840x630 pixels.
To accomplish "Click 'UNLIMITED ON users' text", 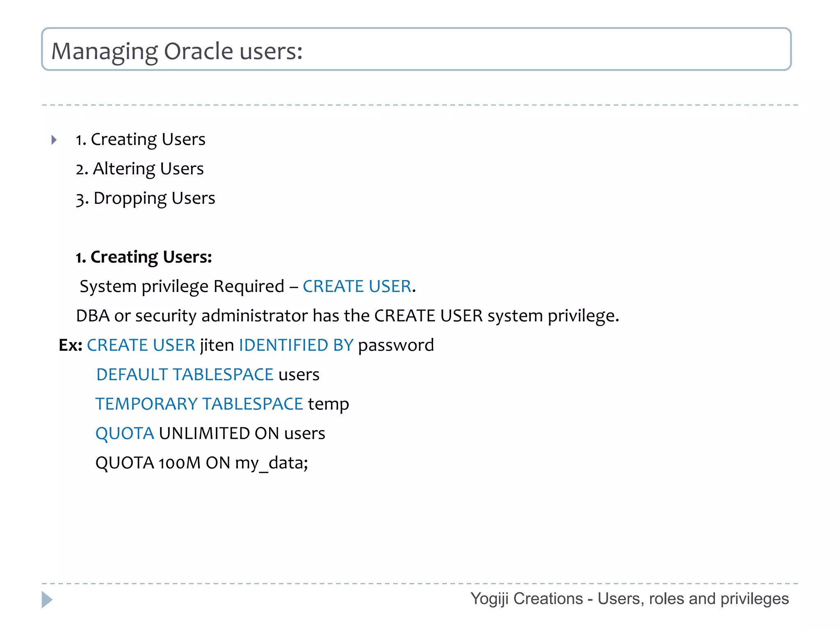I will click(x=242, y=434).
